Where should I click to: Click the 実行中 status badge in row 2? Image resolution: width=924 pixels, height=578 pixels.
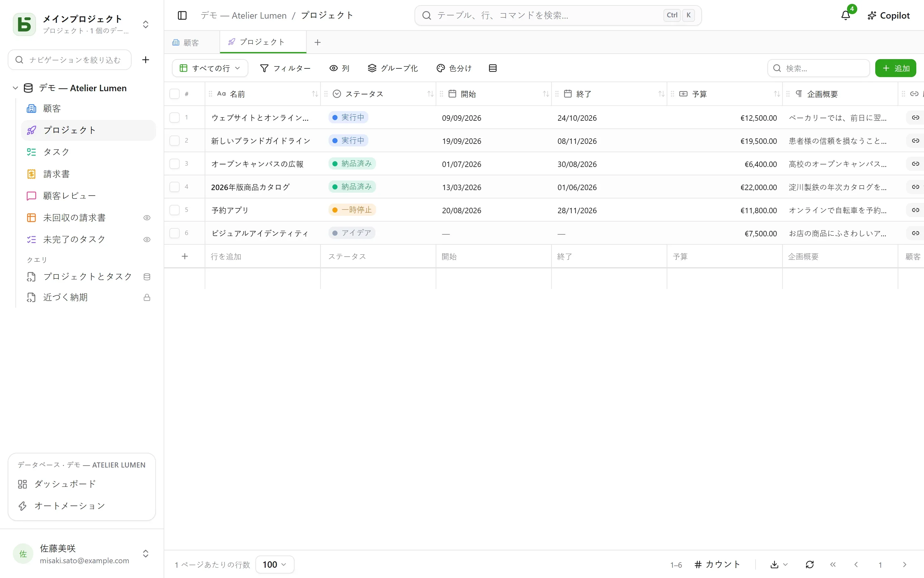click(x=348, y=140)
